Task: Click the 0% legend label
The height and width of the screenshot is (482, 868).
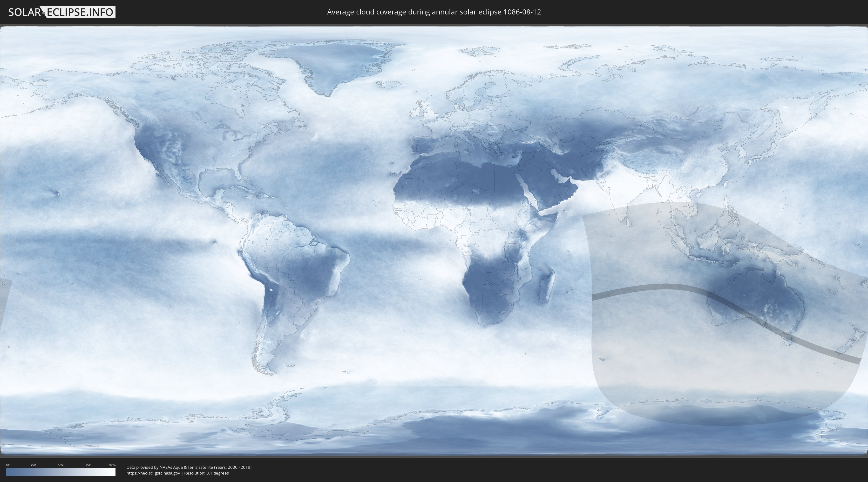Action: click(x=8, y=465)
